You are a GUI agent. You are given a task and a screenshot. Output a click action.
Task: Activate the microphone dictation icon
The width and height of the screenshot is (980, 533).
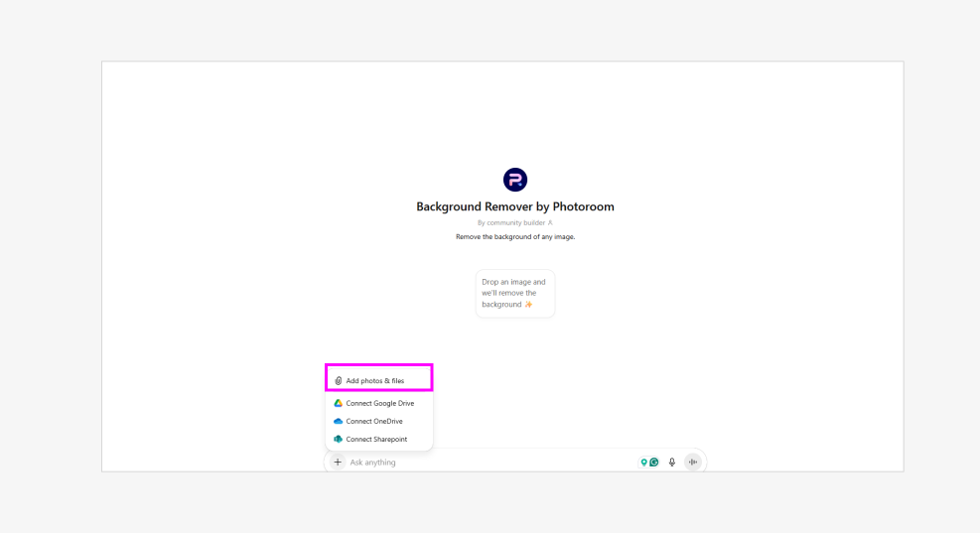click(x=672, y=463)
